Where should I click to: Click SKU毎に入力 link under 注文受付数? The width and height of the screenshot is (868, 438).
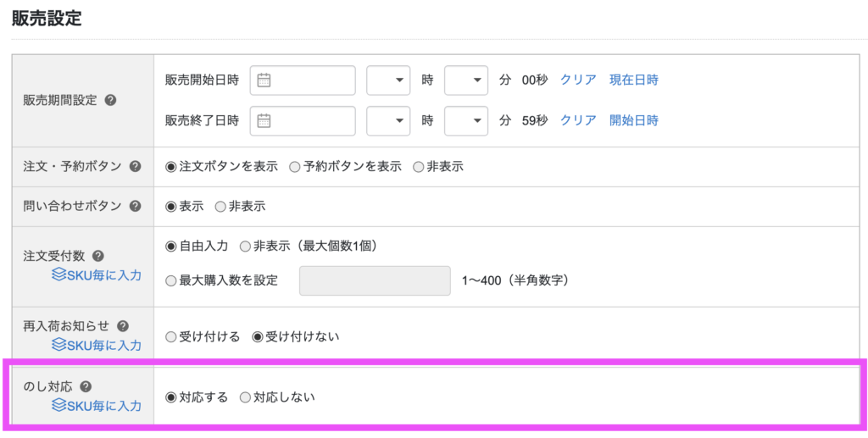(104, 274)
